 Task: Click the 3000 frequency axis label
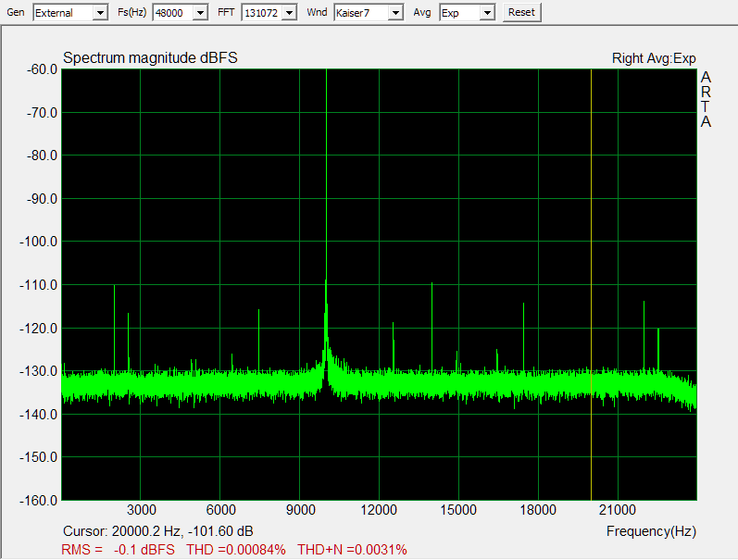[x=141, y=510]
